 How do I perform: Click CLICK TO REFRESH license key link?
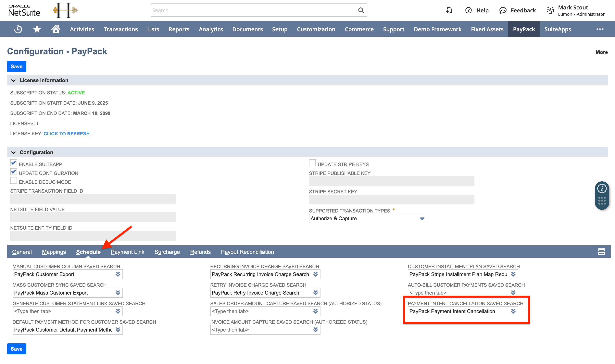pos(67,133)
